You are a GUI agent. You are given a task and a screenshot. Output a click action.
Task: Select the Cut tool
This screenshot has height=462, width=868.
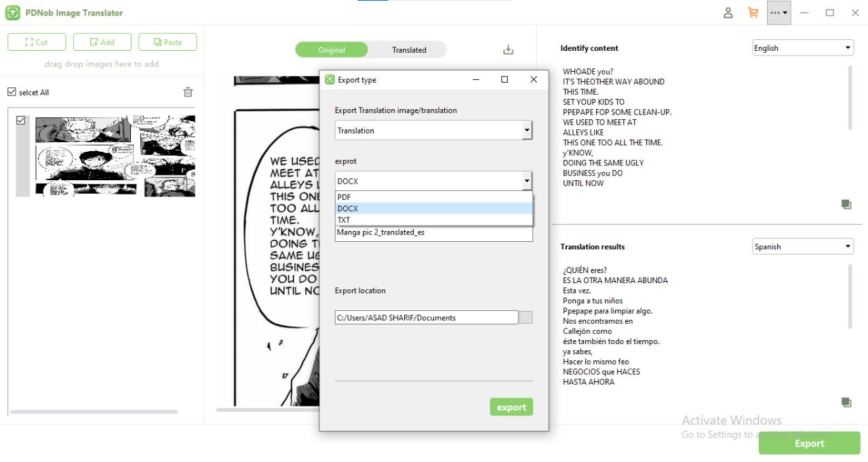tap(36, 41)
